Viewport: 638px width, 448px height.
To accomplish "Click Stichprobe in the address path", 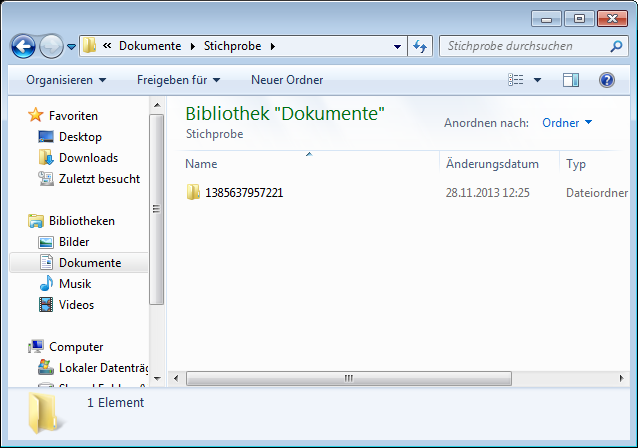I will click(234, 46).
